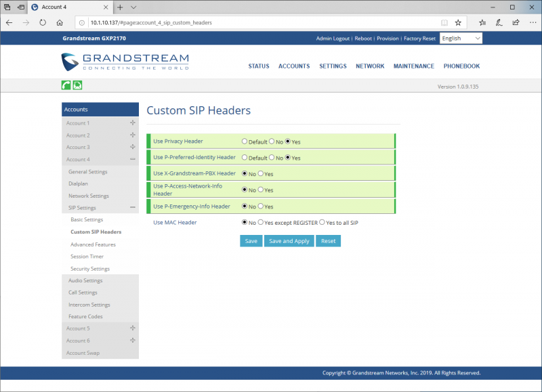This screenshot has width=542, height=392.
Task: Open the NETWORK menu
Action: tap(370, 66)
